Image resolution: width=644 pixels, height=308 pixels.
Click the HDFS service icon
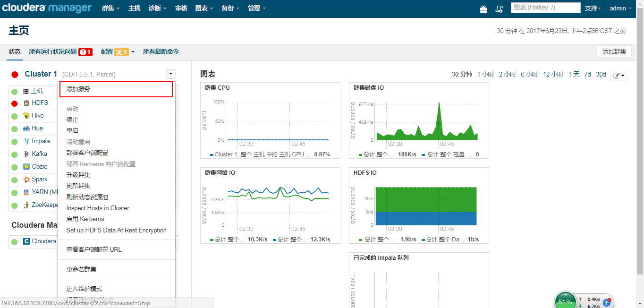pos(26,103)
